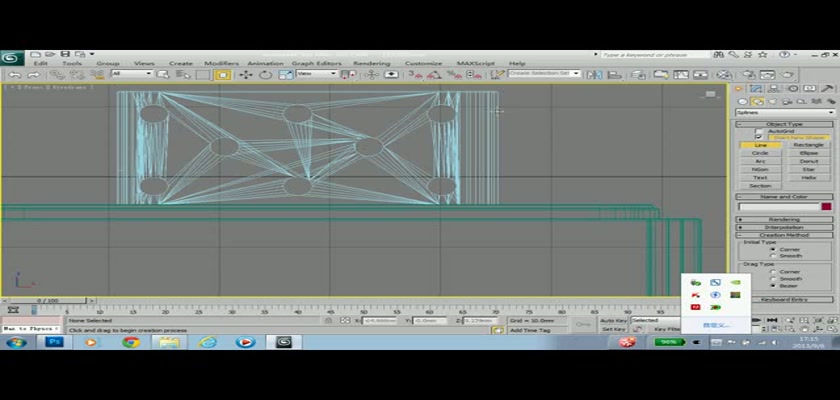The height and width of the screenshot is (400, 840).
Task: Collapse the Name and Color rollout
Action: coord(785,197)
